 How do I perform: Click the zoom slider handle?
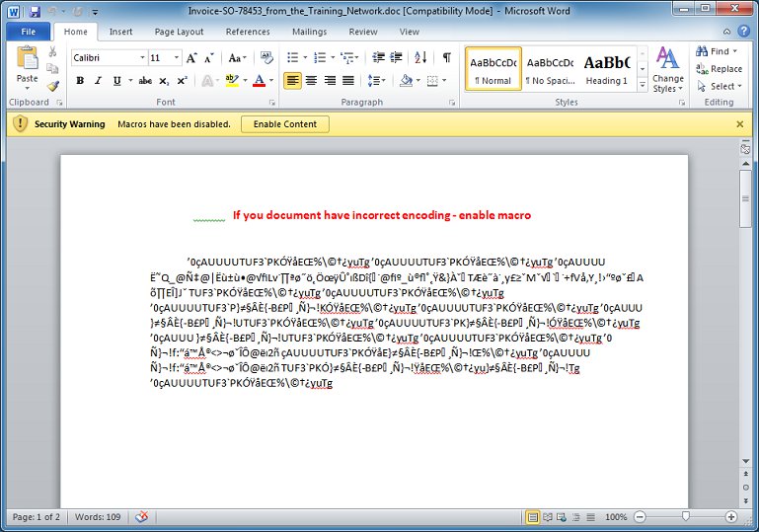point(686,517)
